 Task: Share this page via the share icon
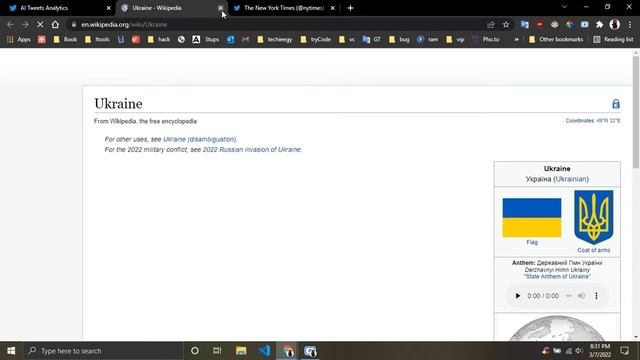click(x=491, y=24)
